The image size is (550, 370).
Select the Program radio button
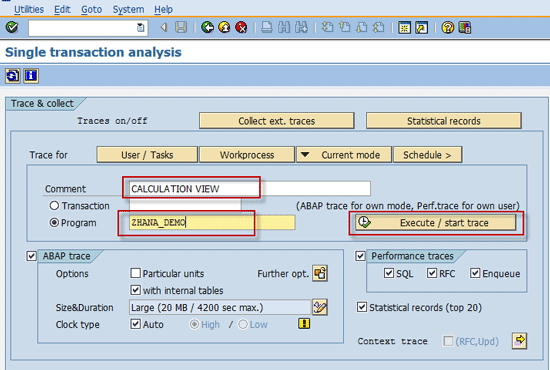(x=54, y=223)
